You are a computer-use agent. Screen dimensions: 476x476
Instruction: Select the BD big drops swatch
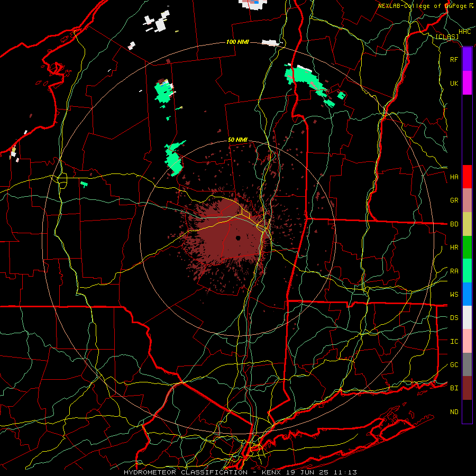467,224
